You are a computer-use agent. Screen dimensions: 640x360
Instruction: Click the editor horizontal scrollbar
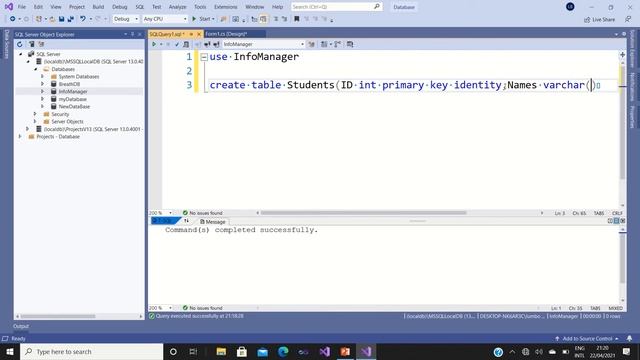tap(363, 213)
